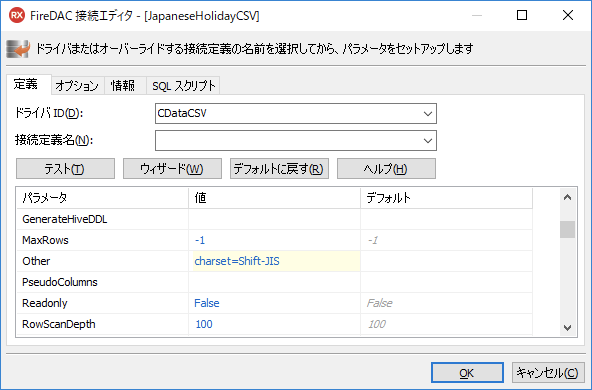
Task: Click scrollbar up arrow in parameter list
Action: [x=567, y=197]
